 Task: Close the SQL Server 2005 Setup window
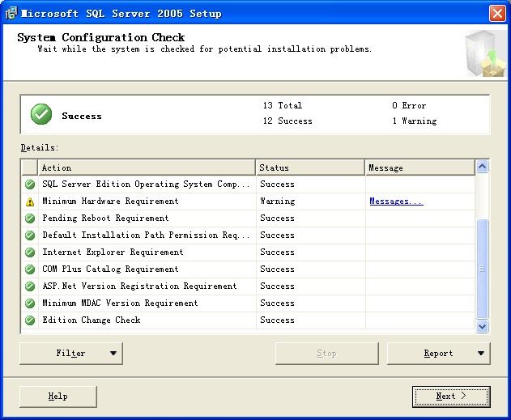(x=496, y=14)
